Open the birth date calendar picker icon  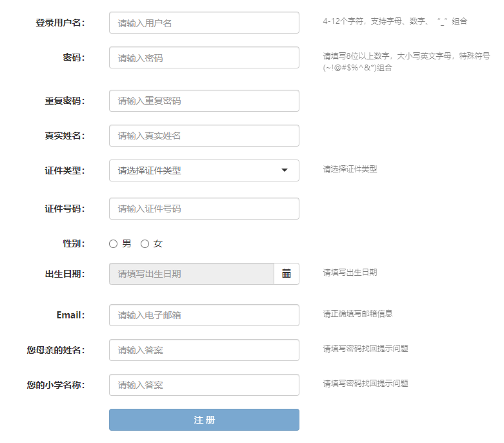(x=287, y=274)
